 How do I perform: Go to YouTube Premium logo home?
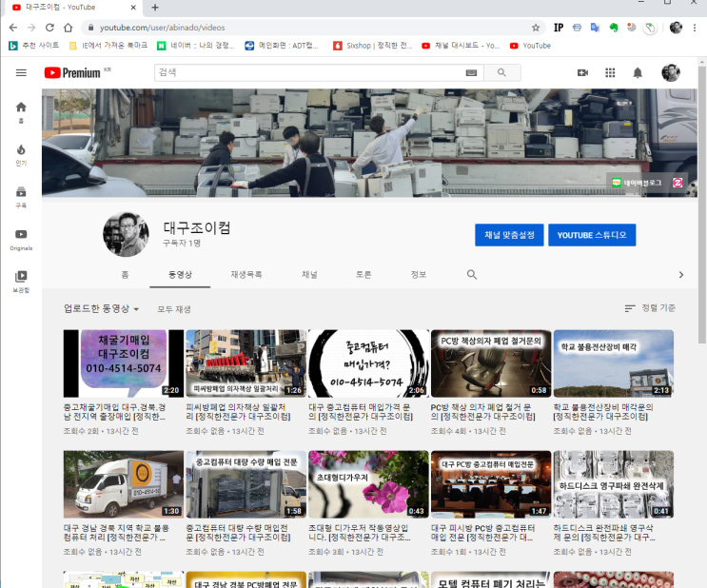pyautogui.click(x=72, y=72)
